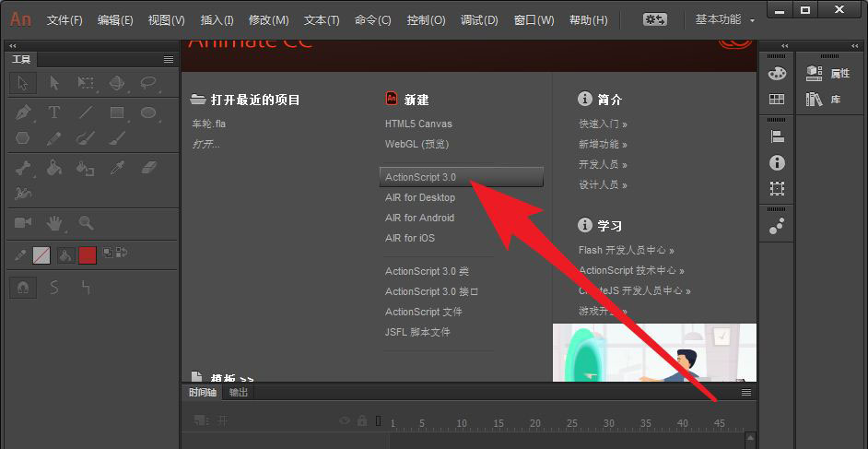Toggle the timeline outline-all-layers icon

tap(379, 420)
